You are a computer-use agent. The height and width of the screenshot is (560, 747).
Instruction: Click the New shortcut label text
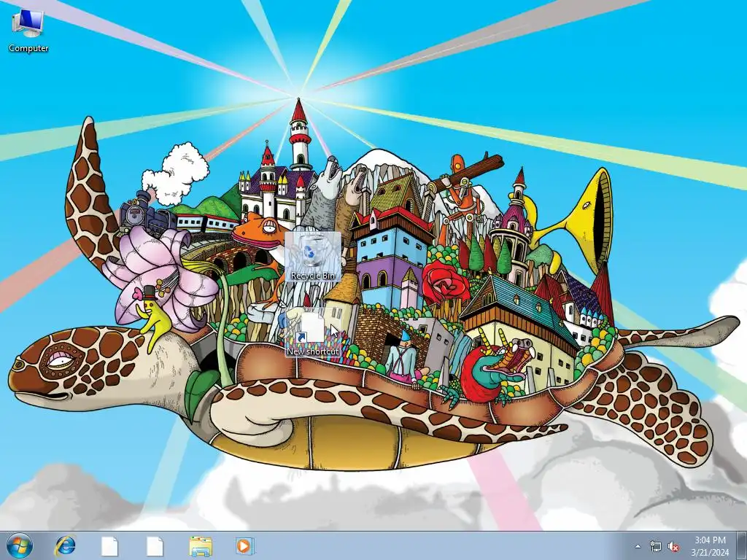coord(313,351)
